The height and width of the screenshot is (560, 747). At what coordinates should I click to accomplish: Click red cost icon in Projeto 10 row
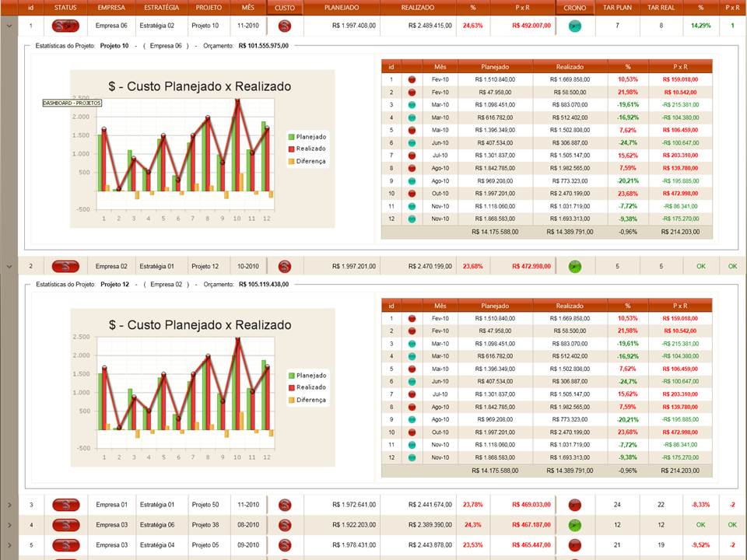285,26
